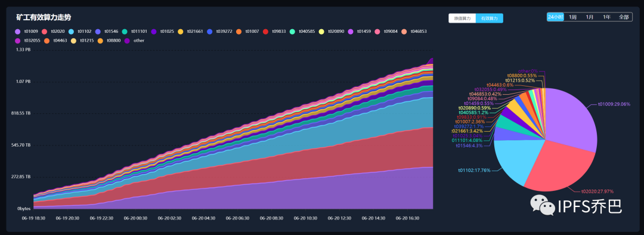Screen dimensions: 644x235
Task: Toggle the t039272 legend series
Action: (219, 31)
